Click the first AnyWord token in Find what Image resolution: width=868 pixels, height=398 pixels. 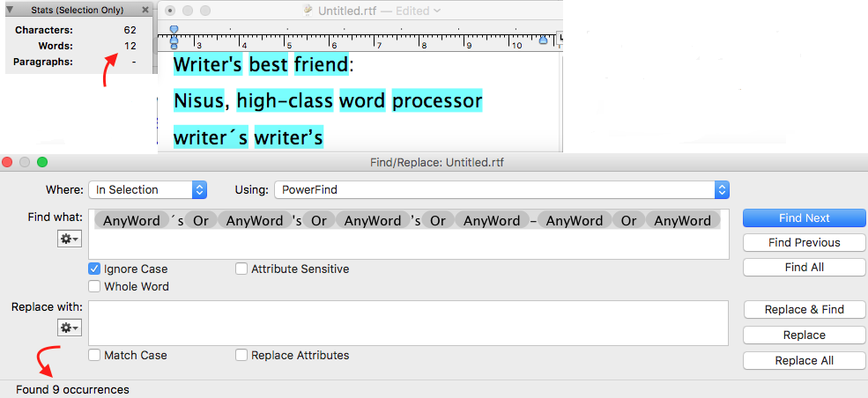125,221
